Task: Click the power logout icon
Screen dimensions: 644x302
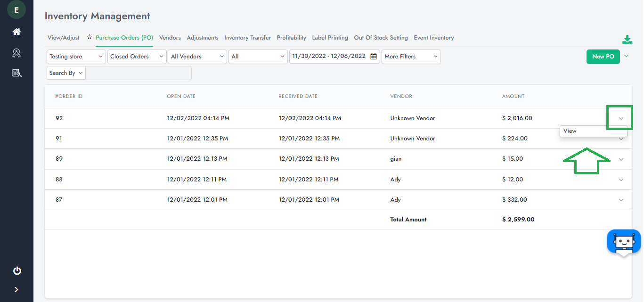Action: pos(17,271)
